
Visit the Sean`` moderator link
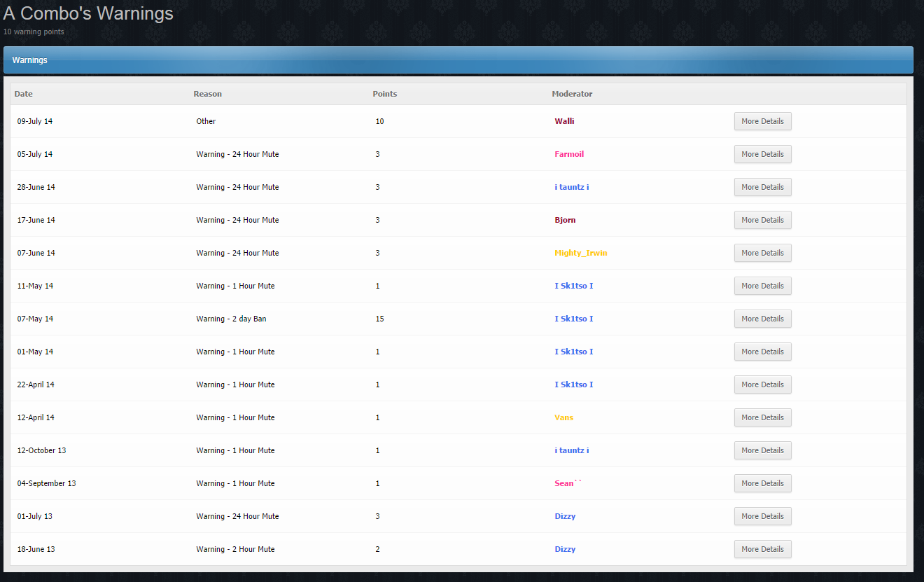point(568,483)
